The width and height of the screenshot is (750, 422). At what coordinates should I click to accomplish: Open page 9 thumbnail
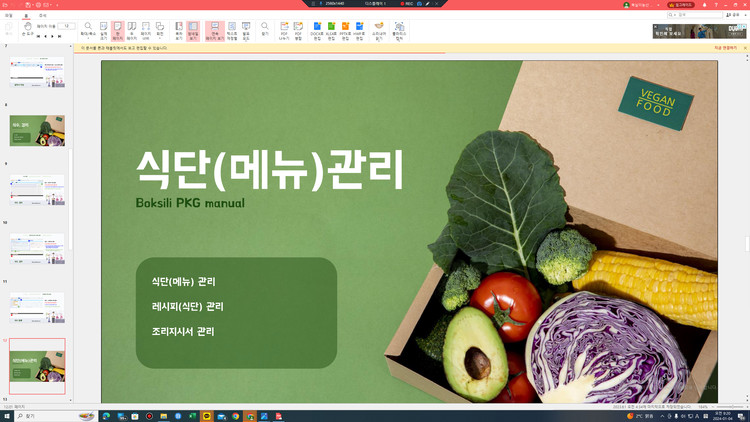tap(37, 189)
